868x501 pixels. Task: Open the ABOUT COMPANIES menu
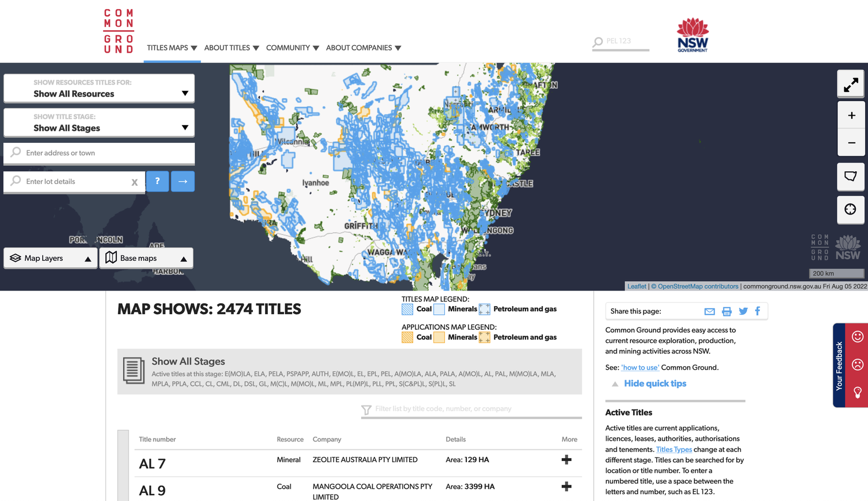coord(359,48)
